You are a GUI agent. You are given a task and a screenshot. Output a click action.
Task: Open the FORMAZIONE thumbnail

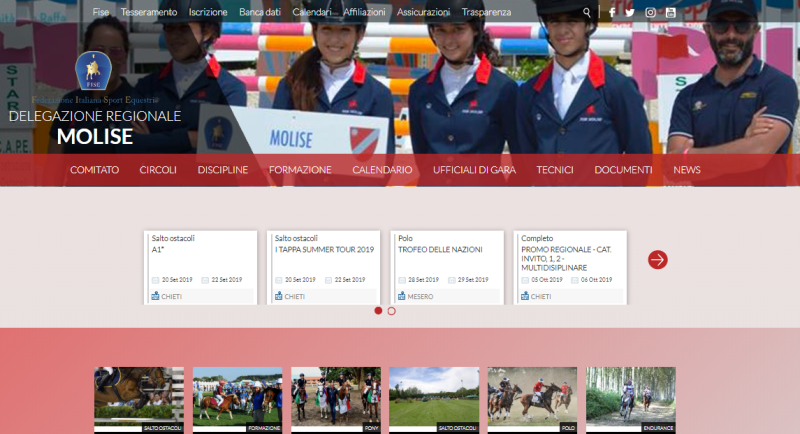237,400
